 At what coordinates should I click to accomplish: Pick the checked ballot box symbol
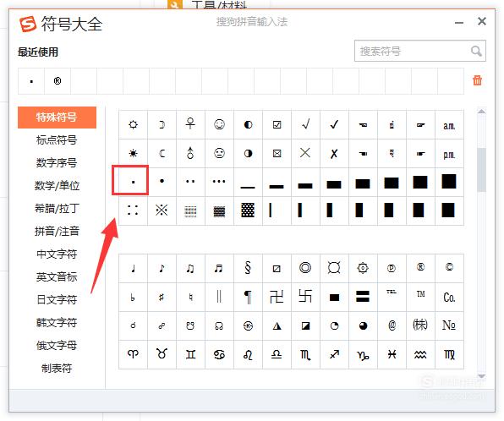[x=277, y=124]
